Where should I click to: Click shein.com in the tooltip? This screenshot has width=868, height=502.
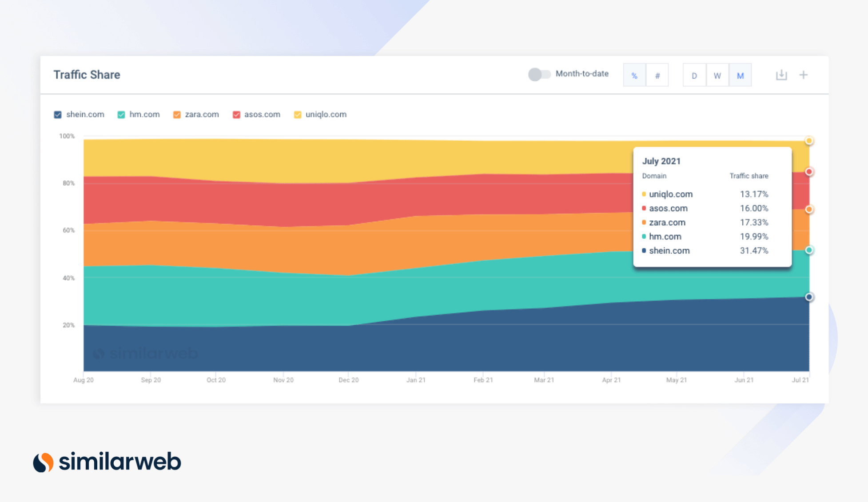point(669,251)
